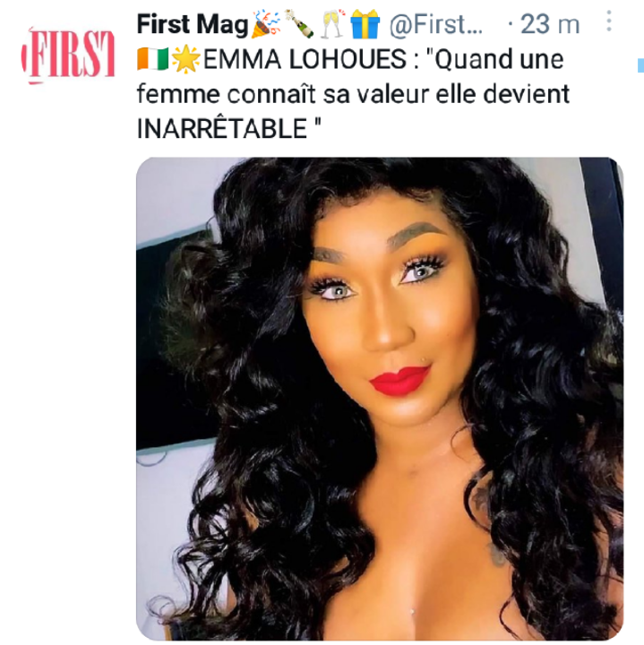Click the EMMA LOHOUES name in the tweet

(x=305, y=59)
